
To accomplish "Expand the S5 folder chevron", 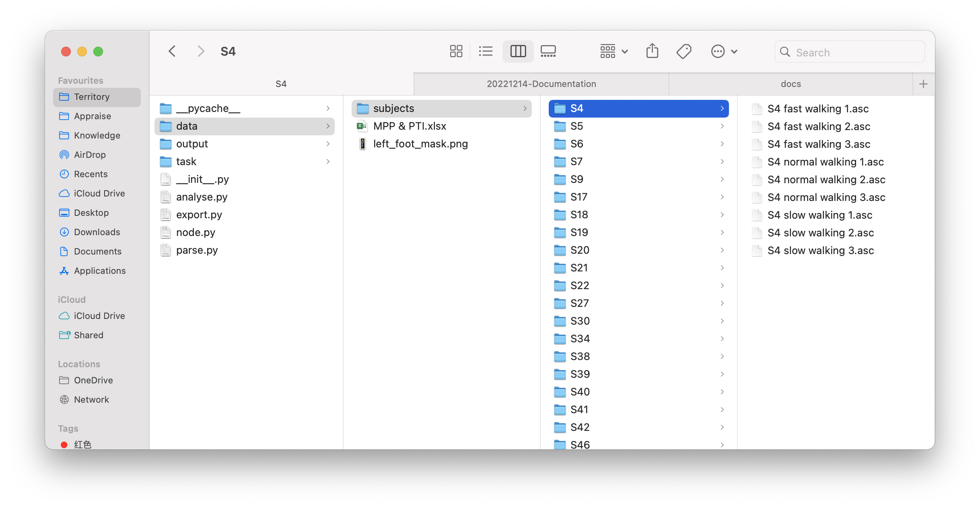I will pyautogui.click(x=723, y=126).
